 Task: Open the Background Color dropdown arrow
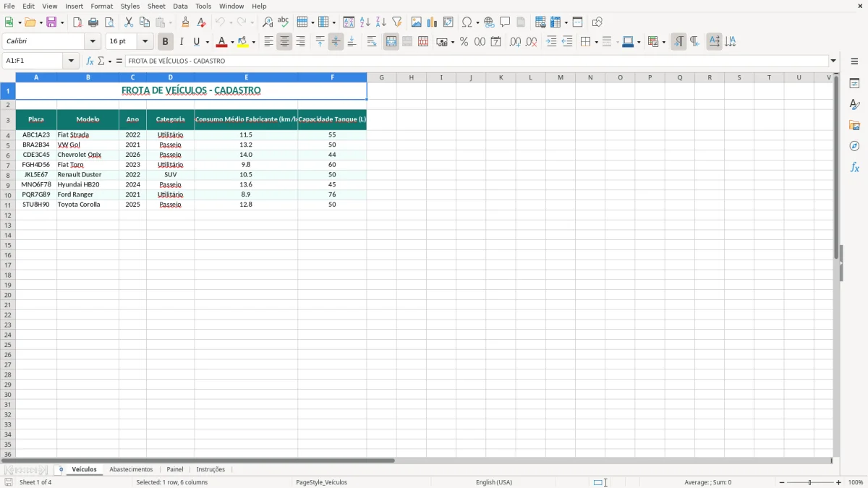click(x=253, y=43)
